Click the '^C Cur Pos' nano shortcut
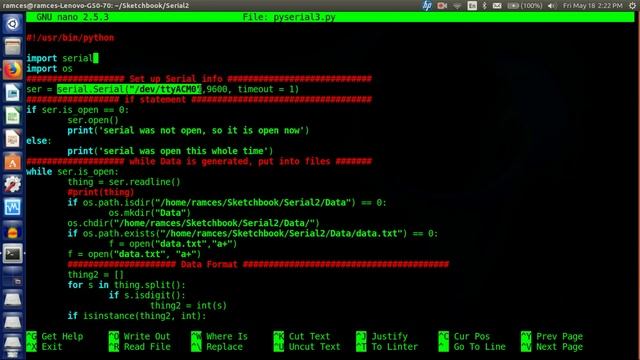The width and height of the screenshot is (640, 360). (464, 336)
